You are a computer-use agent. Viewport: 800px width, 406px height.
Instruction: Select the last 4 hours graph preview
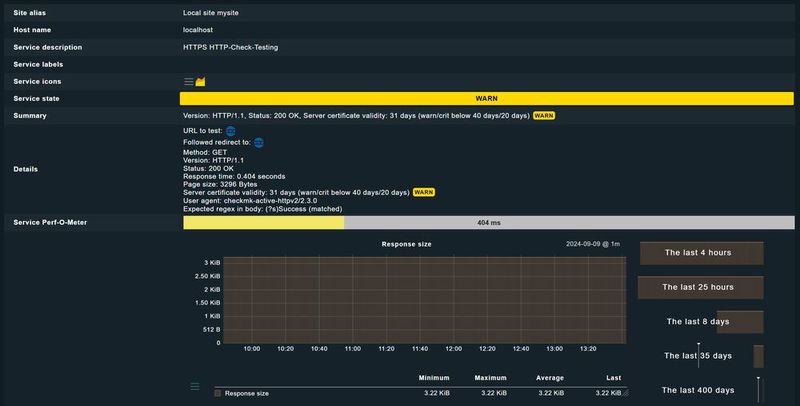(x=701, y=253)
